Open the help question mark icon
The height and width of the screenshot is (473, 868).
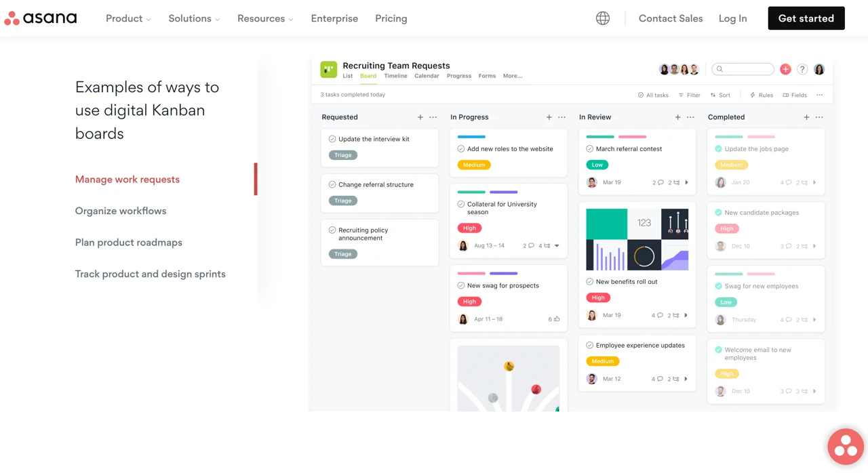pyautogui.click(x=802, y=69)
